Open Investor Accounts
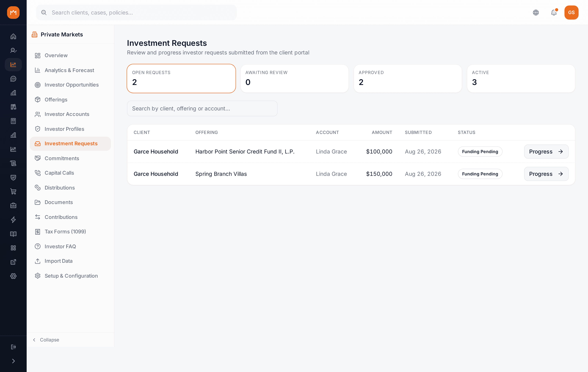The height and width of the screenshot is (372, 588). (70, 114)
